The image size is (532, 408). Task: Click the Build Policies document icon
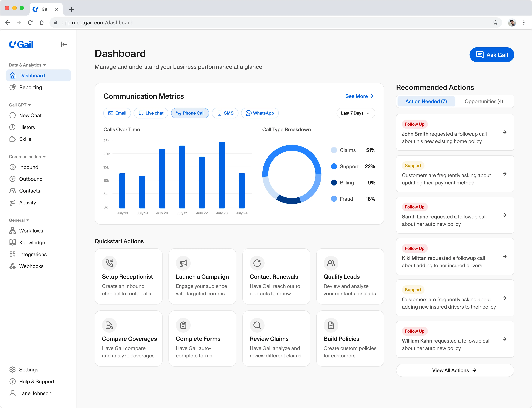coord(331,325)
